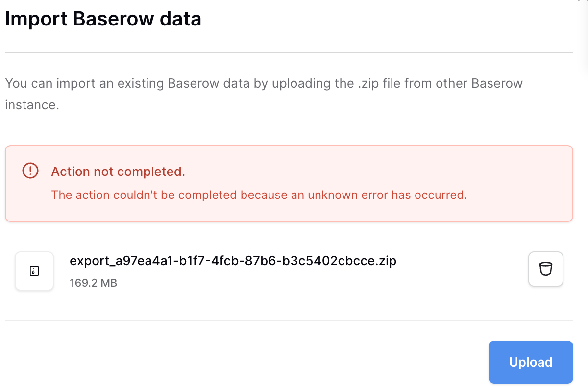Click the "Import Baserow data" modal title
588x392 pixels.
click(x=103, y=19)
